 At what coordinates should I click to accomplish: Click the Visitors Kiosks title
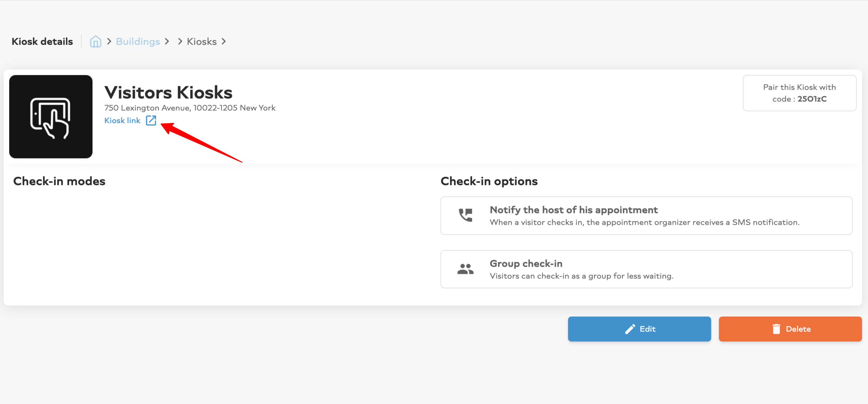point(168,92)
